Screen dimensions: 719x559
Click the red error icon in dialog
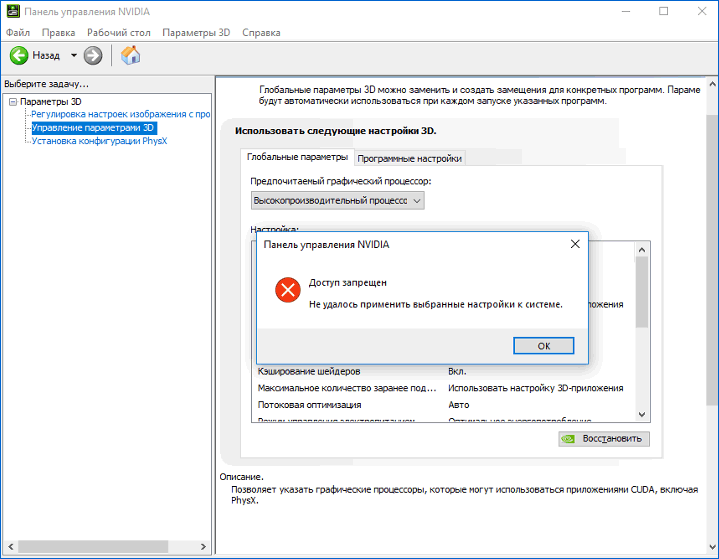pos(287,290)
